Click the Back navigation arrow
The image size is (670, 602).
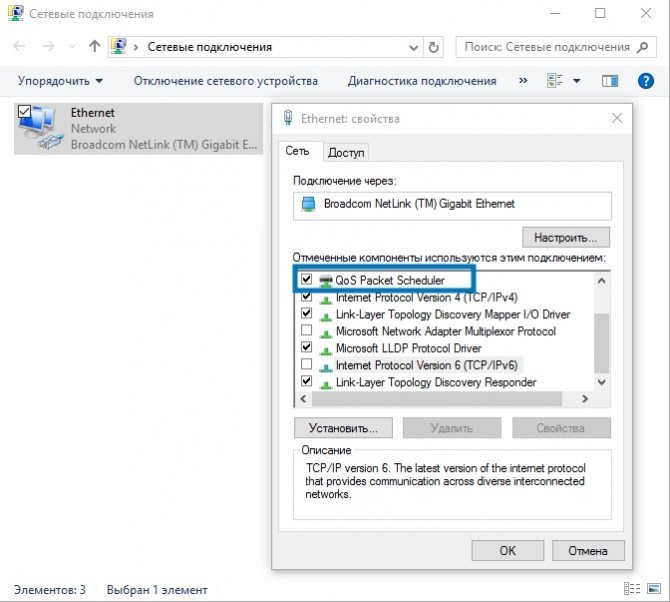tap(19, 46)
